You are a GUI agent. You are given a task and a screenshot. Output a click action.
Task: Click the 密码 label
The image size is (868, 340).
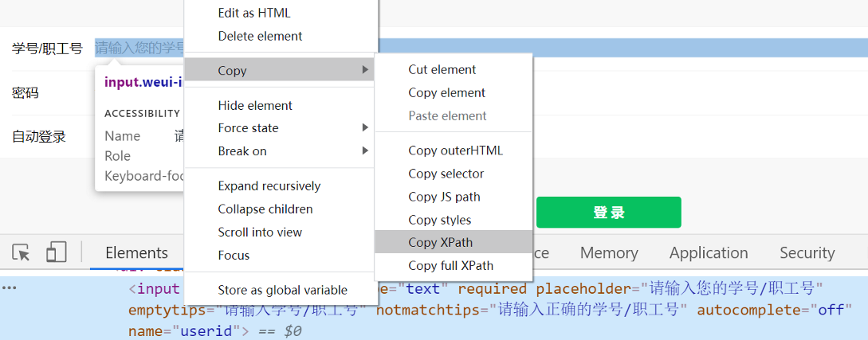[25, 93]
